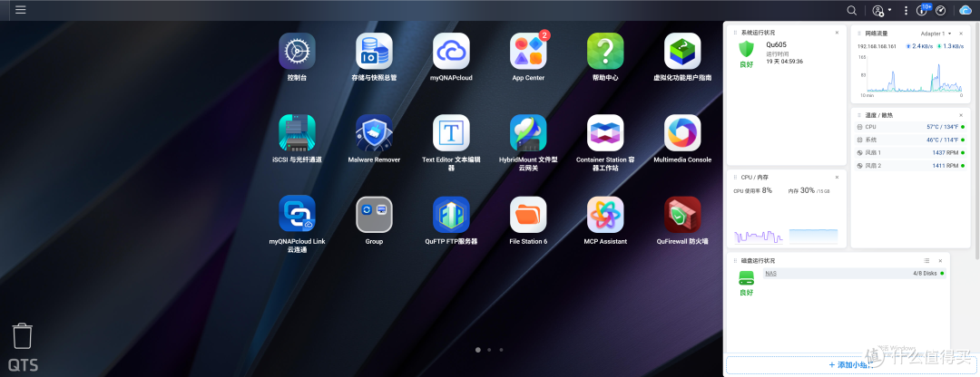This screenshot has width=980, height=377.
Task: Close the 网络流量 widget
Action: (961, 34)
